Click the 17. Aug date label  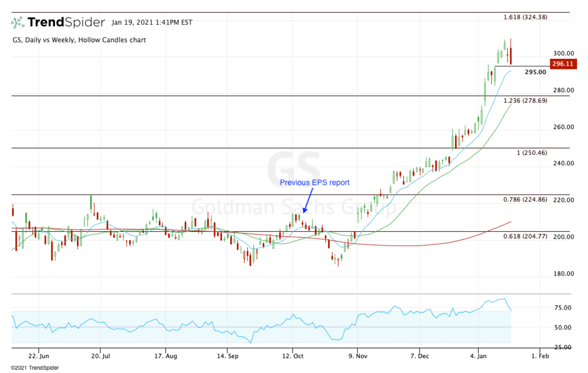tap(165, 357)
